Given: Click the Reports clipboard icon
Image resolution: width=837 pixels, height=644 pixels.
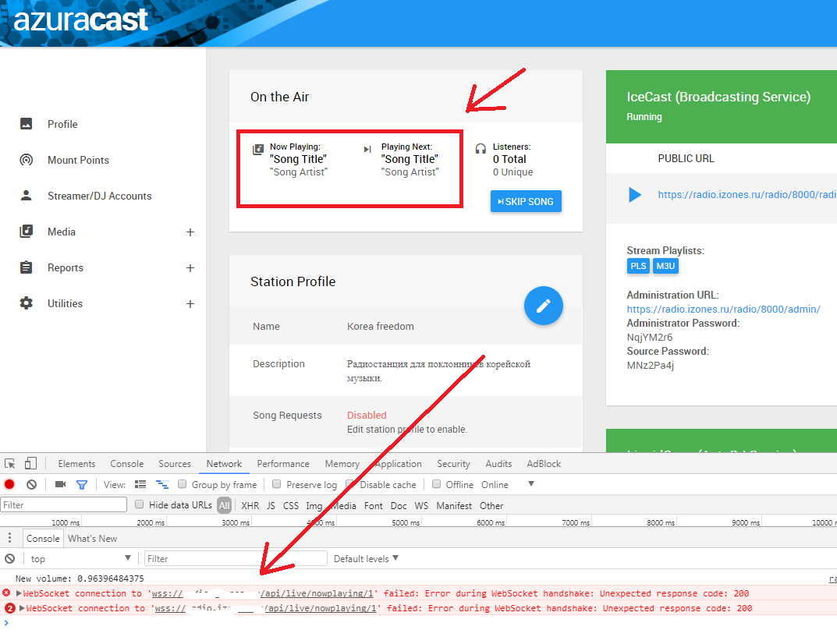Looking at the screenshot, I should [x=27, y=267].
